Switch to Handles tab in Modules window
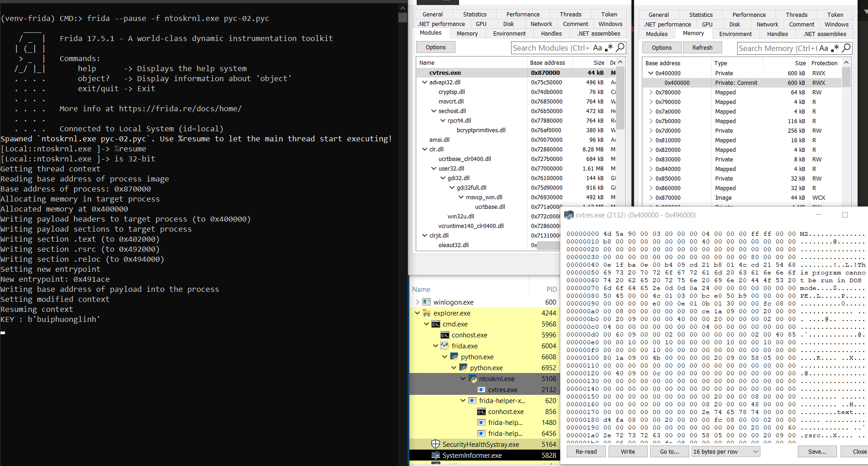 point(551,33)
